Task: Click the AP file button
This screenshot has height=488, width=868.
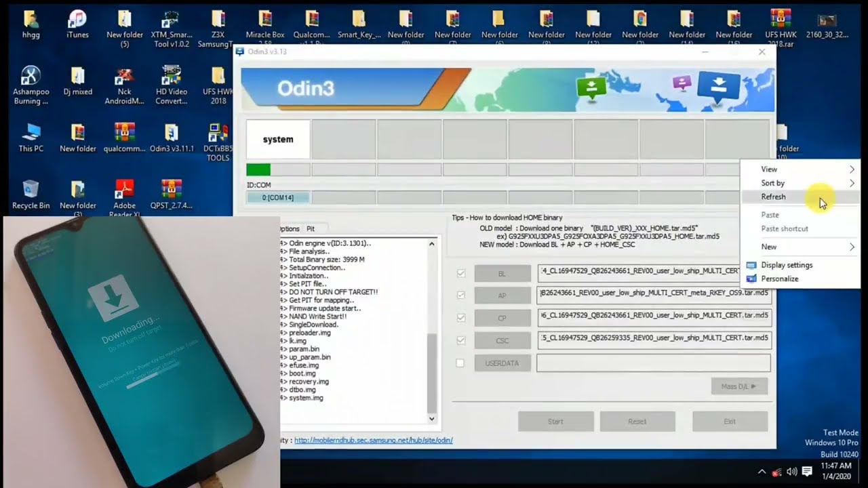Action: pos(502,296)
